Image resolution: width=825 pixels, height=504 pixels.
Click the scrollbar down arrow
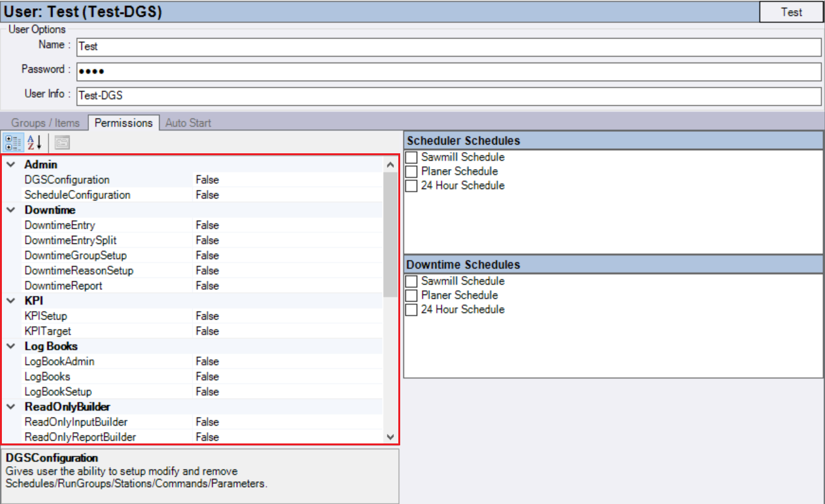point(392,435)
